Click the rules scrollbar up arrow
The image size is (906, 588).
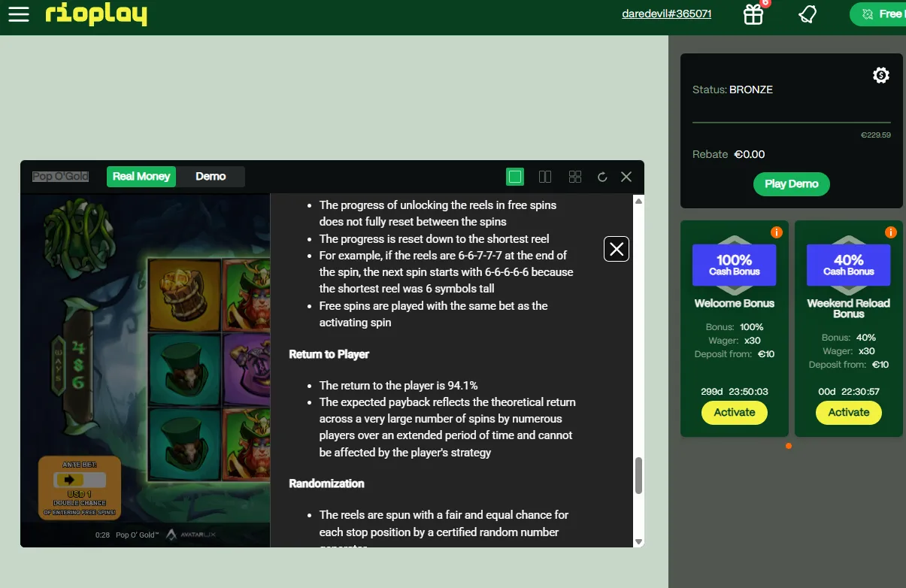(x=639, y=201)
